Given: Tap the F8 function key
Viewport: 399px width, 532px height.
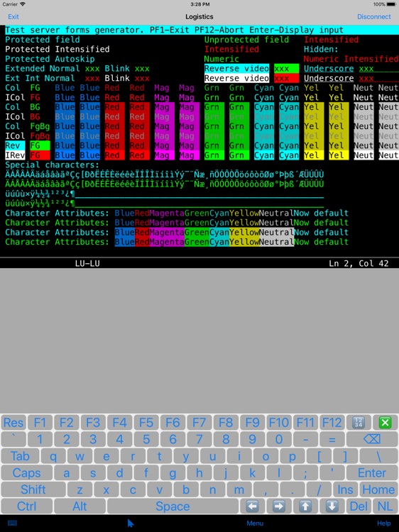Looking at the screenshot, I should tap(226, 423).
